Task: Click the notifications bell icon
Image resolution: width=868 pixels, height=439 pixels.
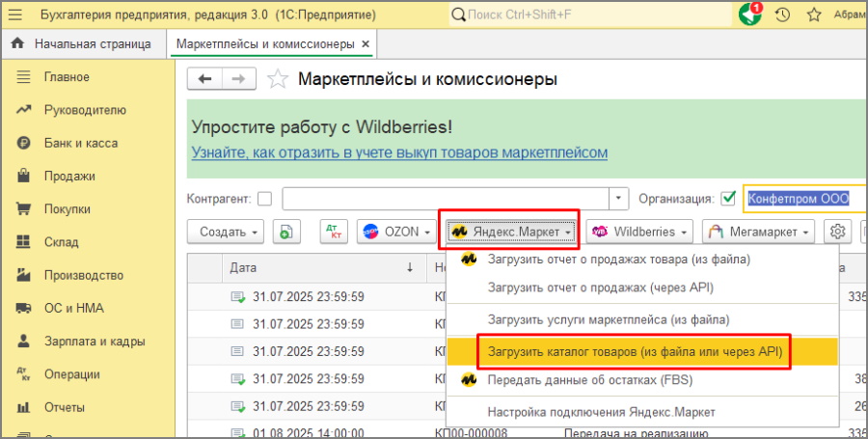Action: (x=750, y=14)
